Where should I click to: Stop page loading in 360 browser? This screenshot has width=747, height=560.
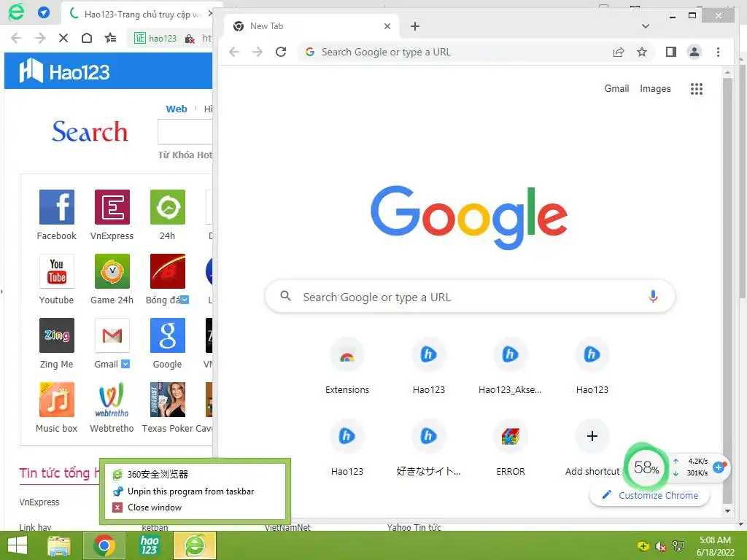click(63, 38)
